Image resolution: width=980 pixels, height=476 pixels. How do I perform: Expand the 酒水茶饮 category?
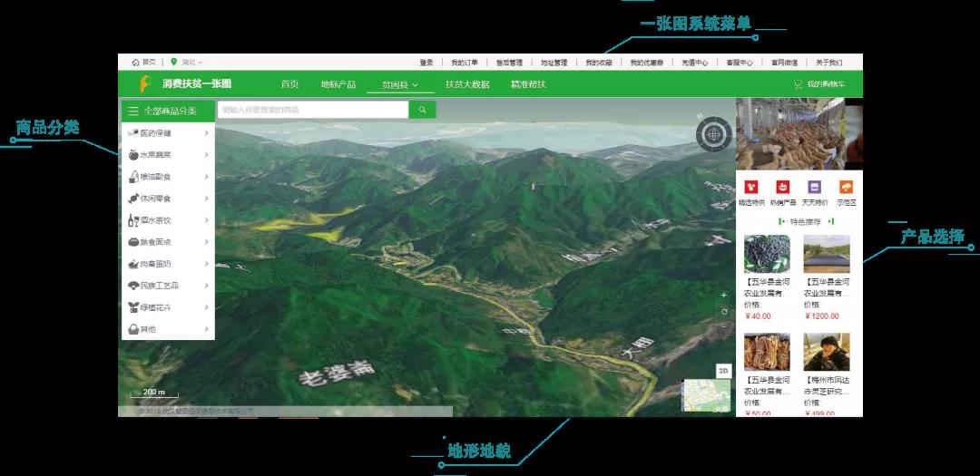168,220
